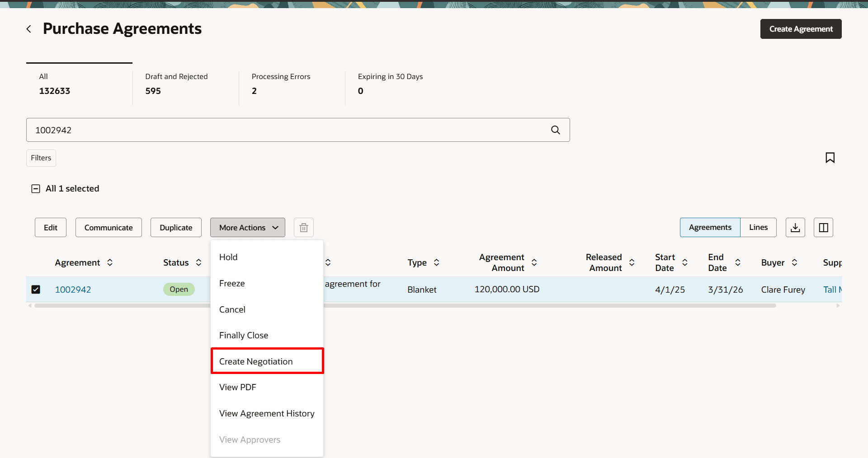Click inside the search input field

(x=271, y=130)
